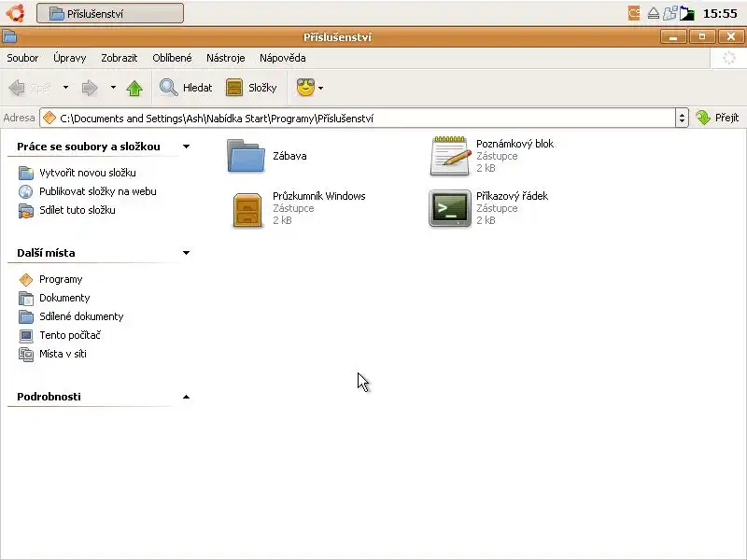
Task: Click the share folder icon
Action: 26,211
